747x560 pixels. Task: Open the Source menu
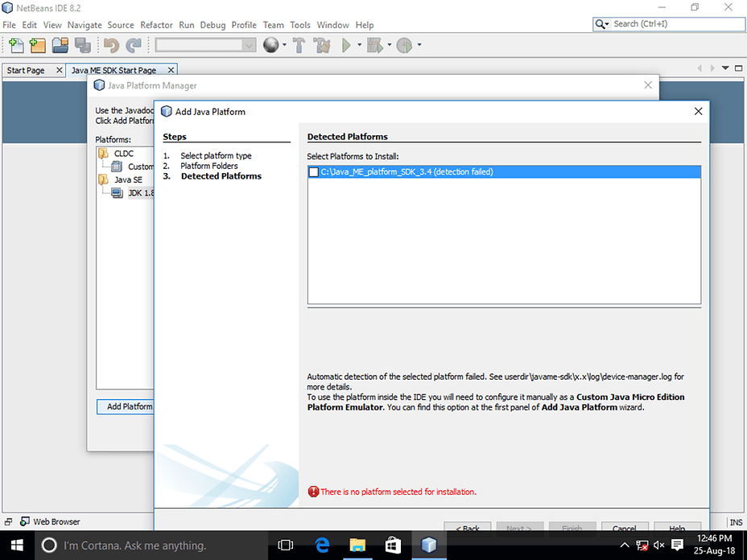coord(121,25)
